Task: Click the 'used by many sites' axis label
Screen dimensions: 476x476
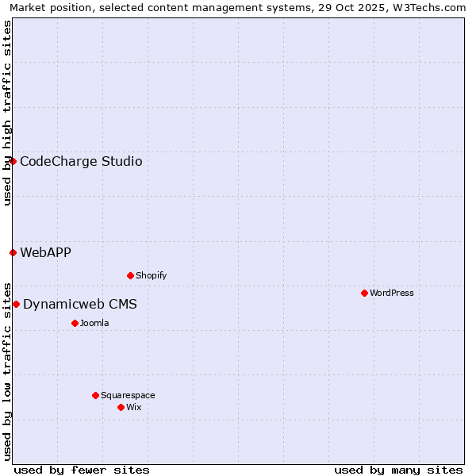Action: pos(398,470)
